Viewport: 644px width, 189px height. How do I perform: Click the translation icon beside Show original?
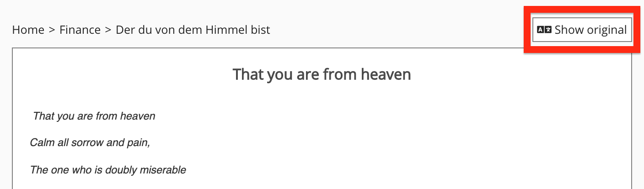tap(544, 30)
